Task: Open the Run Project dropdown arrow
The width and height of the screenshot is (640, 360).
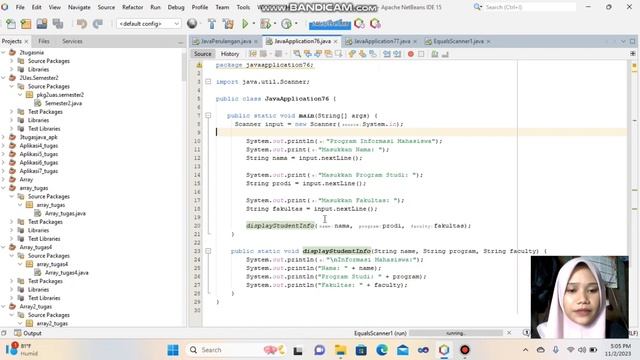Action: (x=253, y=24)
